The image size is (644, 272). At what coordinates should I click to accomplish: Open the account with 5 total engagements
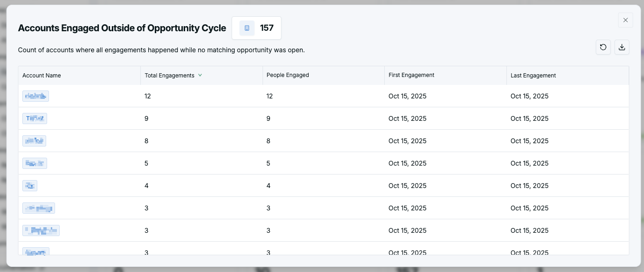coord(35,163)
